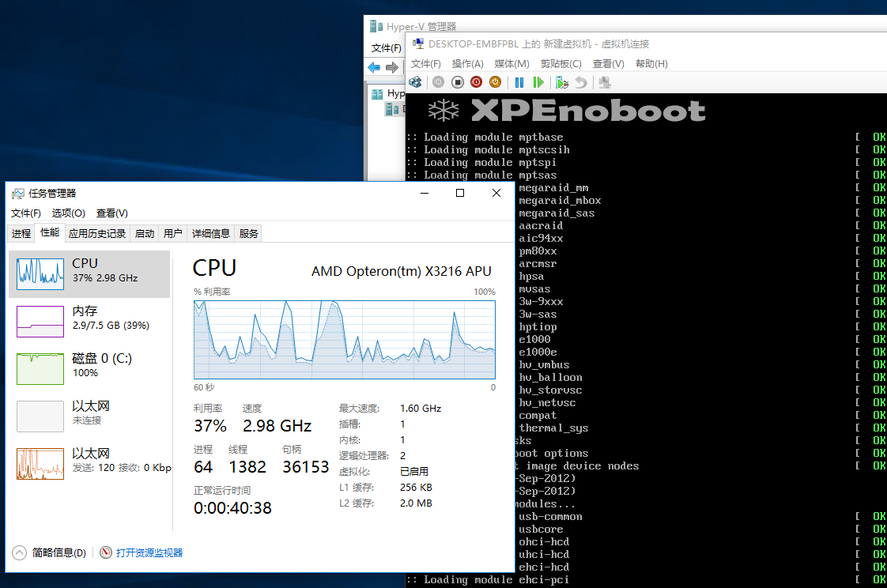Viewport: 887px width, 588px height.
Task: Select the CPU item in the performance sidebar
Action: pyautogui.click(x=89, y=273)
